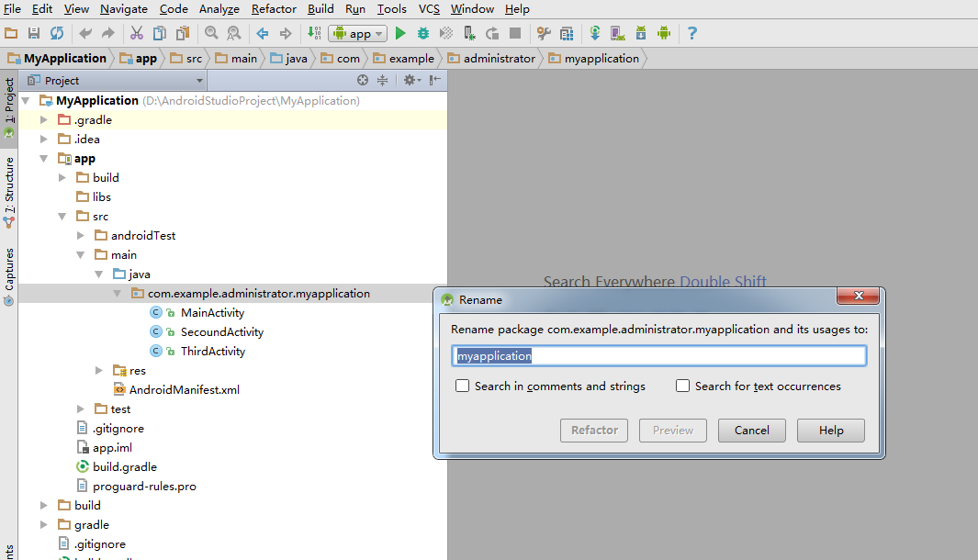Click the Copy toolbar icon
Screen dimensions: 978x560
[x=160, y=33]
